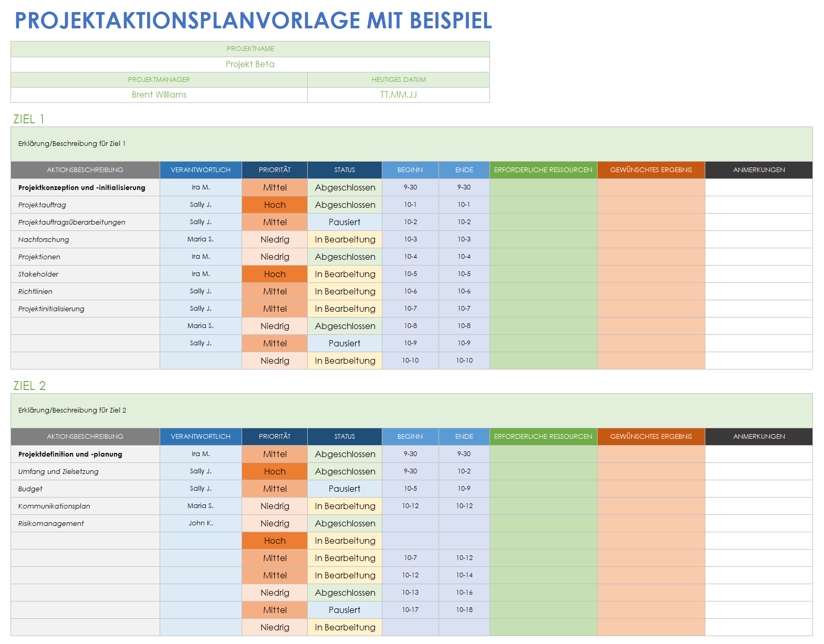This screenshot has width=824, height=644.
Task: Click BEGINN header in Ziel 1 table
Action: point(410,170)
